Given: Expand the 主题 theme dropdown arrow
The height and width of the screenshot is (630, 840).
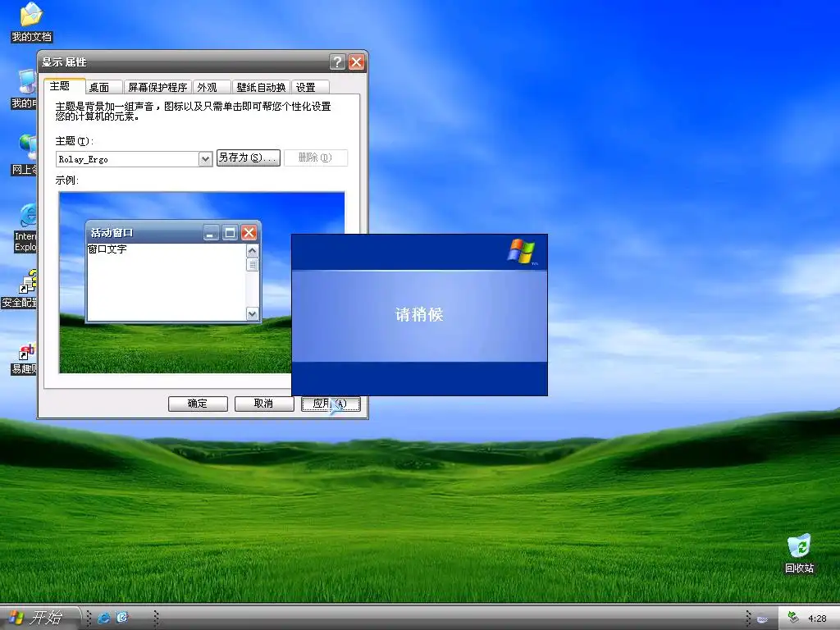Looking at the screenshot, I should pos(205,159).
